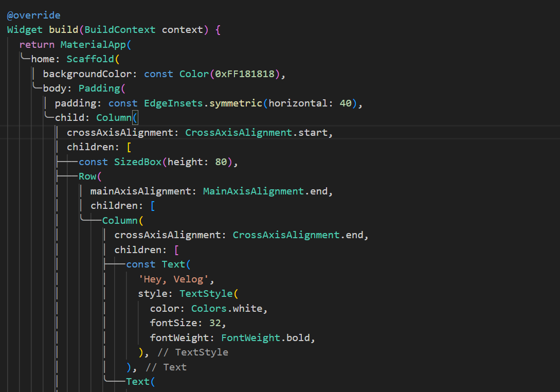Click MainAxisAlignment.end value
560x392 pixels.
tap(265, 191)
